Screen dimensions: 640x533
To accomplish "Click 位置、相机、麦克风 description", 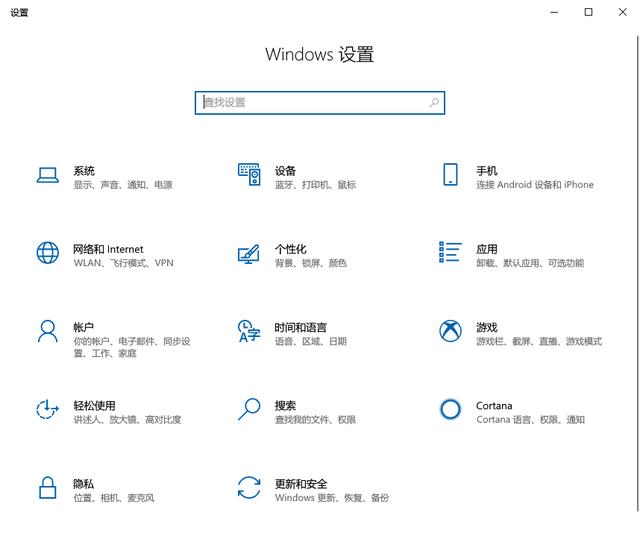I will click(x=114, y=498).
